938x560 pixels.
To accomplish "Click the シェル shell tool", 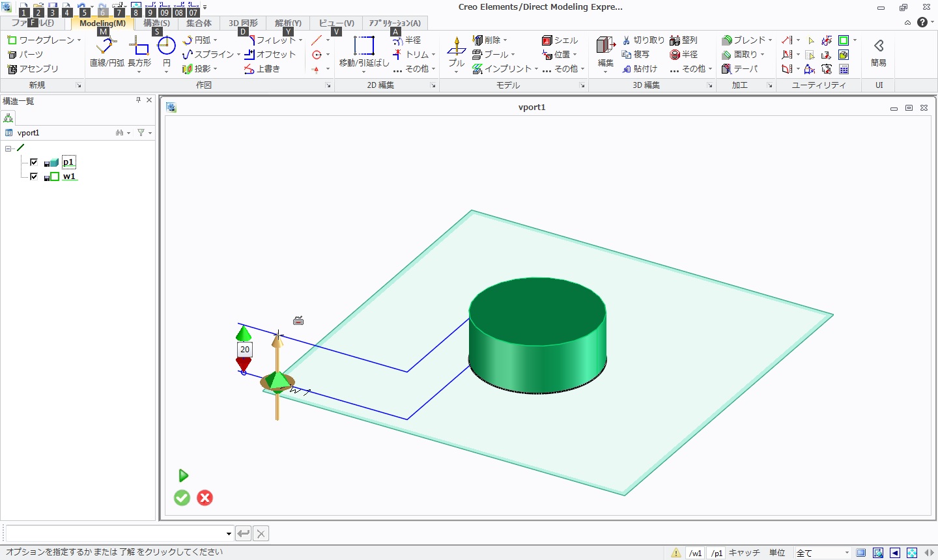I will click(x=560, y=40).
